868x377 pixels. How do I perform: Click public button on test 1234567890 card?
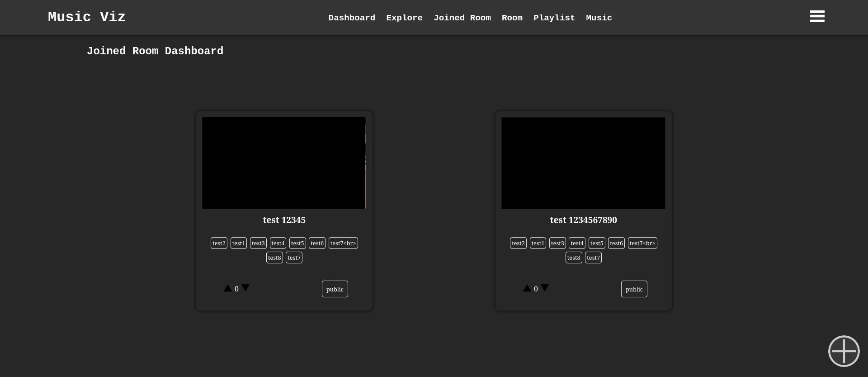click(634, 289)
